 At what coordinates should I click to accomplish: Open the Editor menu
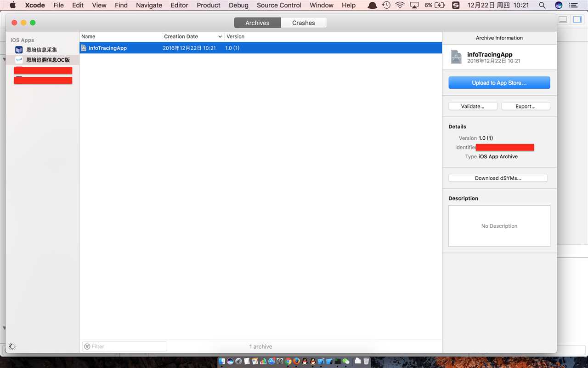(179, 5)
